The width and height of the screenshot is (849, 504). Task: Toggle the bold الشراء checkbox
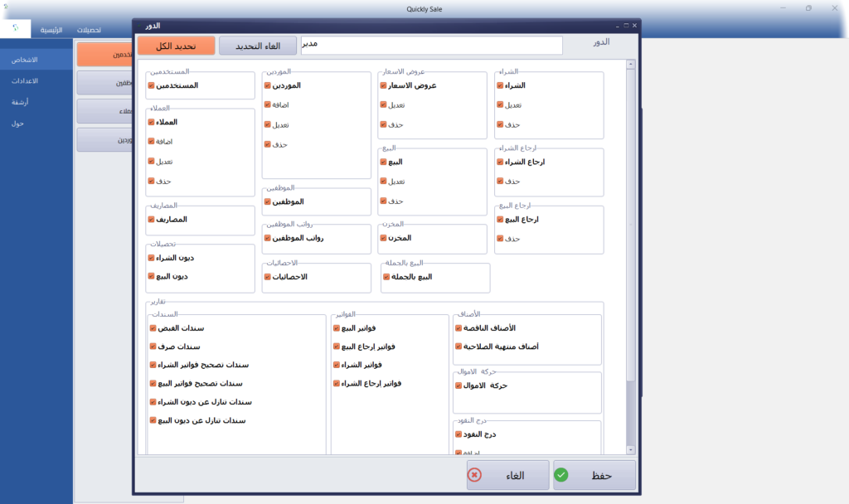[x=500, y=85]
